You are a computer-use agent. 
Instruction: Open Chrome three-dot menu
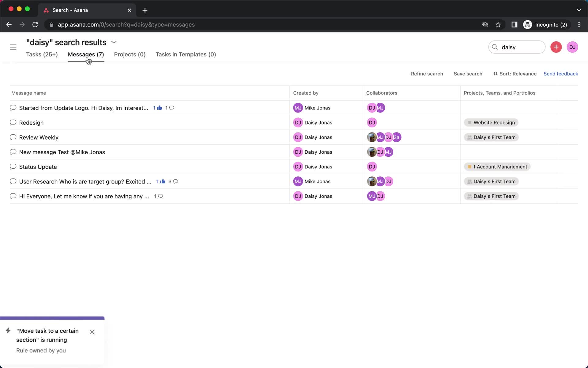579,25
